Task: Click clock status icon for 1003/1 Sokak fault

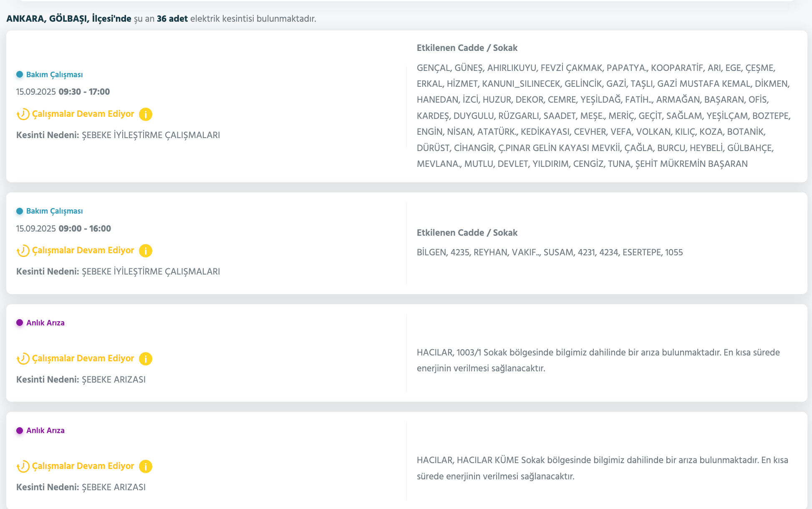Action: (23, 359)
